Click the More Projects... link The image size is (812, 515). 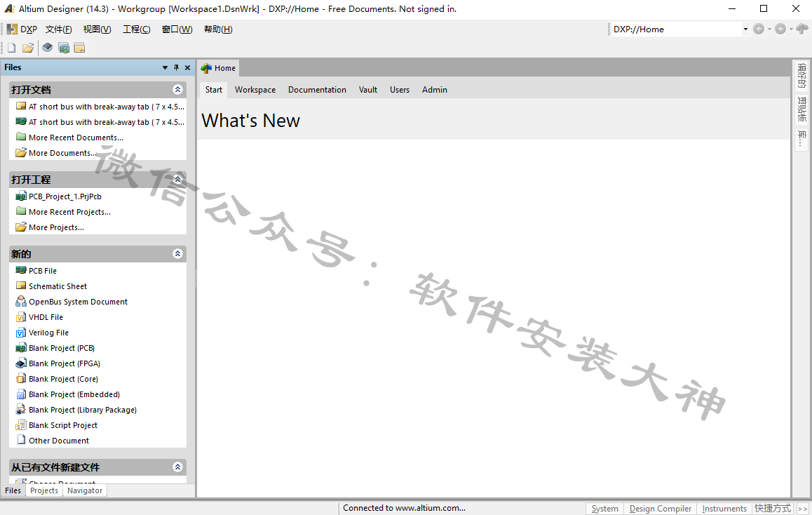pos(56,227)
